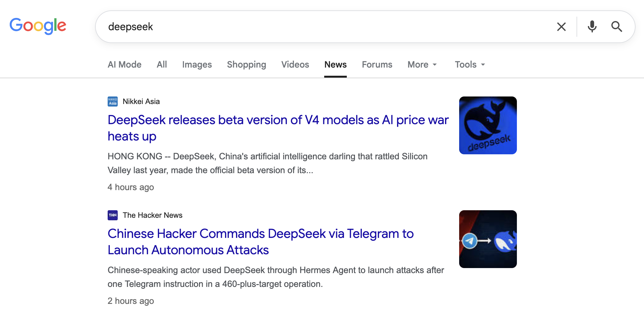Switch to the All results tab
Screen dimensions: 644x313
[x=162, y=64]
